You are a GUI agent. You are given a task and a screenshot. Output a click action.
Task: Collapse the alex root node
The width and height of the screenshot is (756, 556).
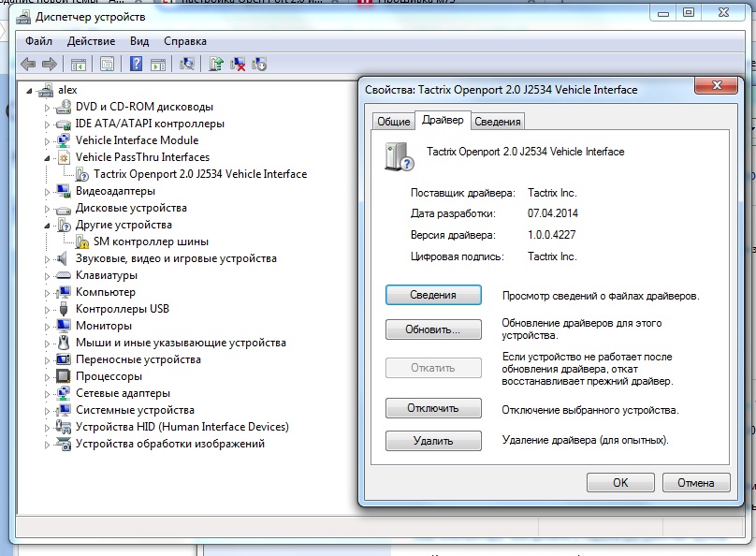[x=30, y=90]
